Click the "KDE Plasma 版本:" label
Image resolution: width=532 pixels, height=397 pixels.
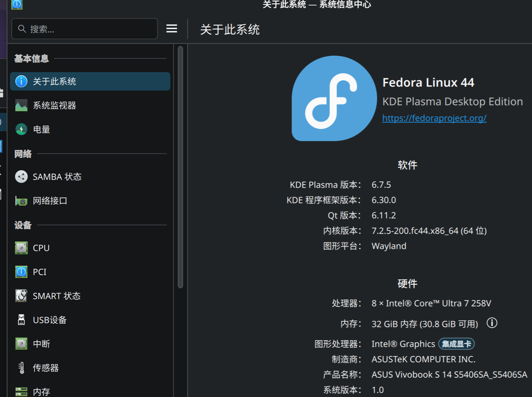(x=325, y=185)
